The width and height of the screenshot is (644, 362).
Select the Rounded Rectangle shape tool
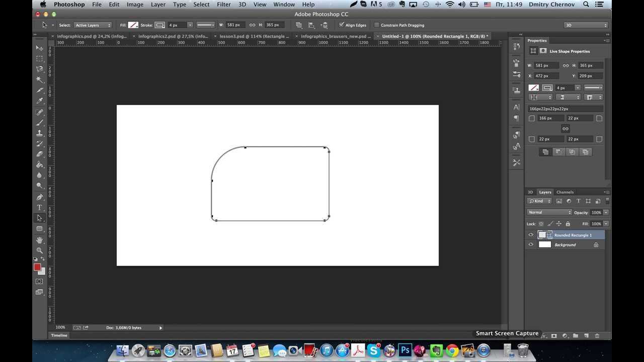[40, 229]
